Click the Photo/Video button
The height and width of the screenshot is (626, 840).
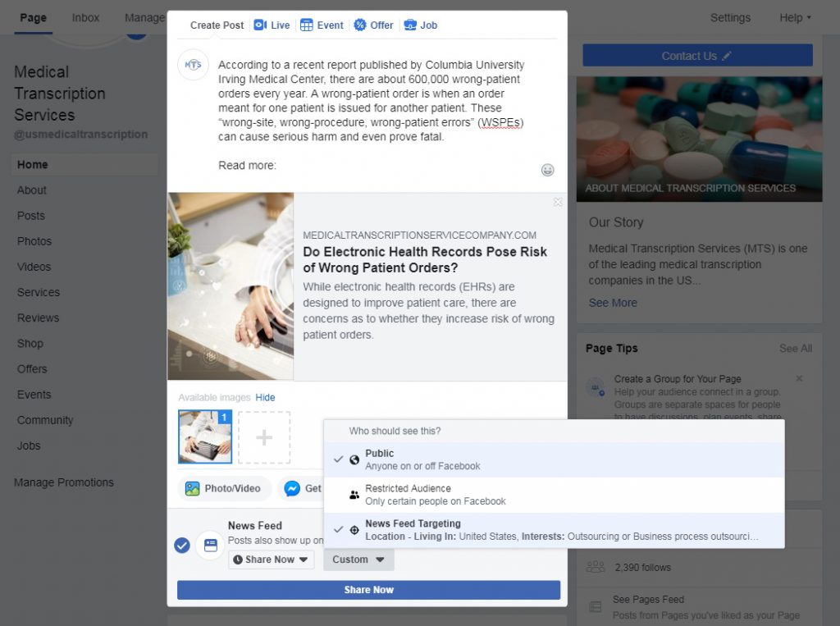(x=223, y=489)
